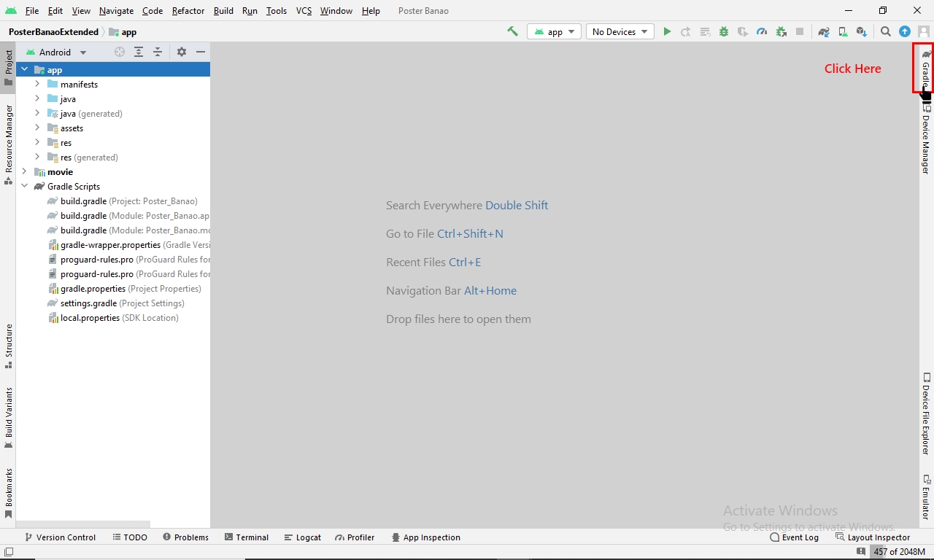
Task: Click the memory usage indicator 457 of 2048M
Action: pyautogui.click(x=899, y=551)
